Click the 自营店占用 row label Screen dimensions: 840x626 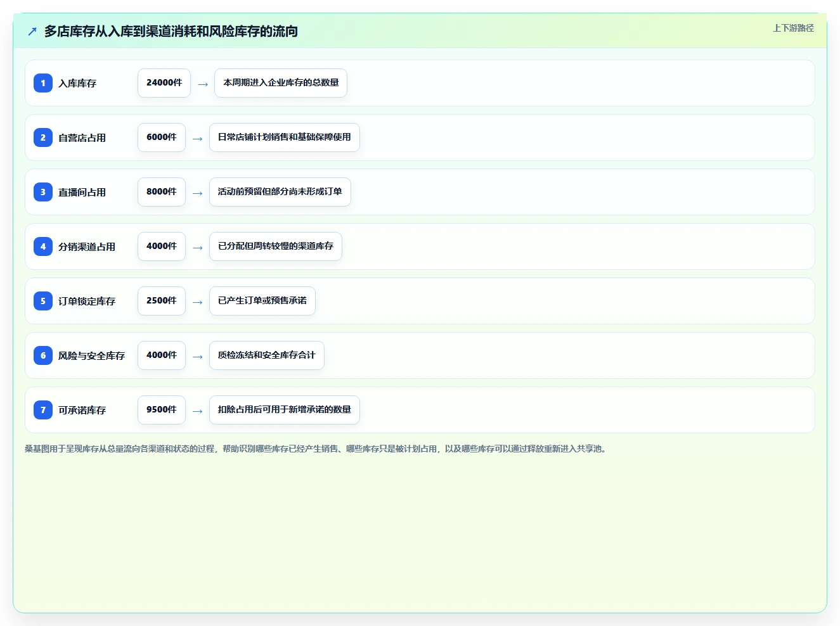coord(82,137)
